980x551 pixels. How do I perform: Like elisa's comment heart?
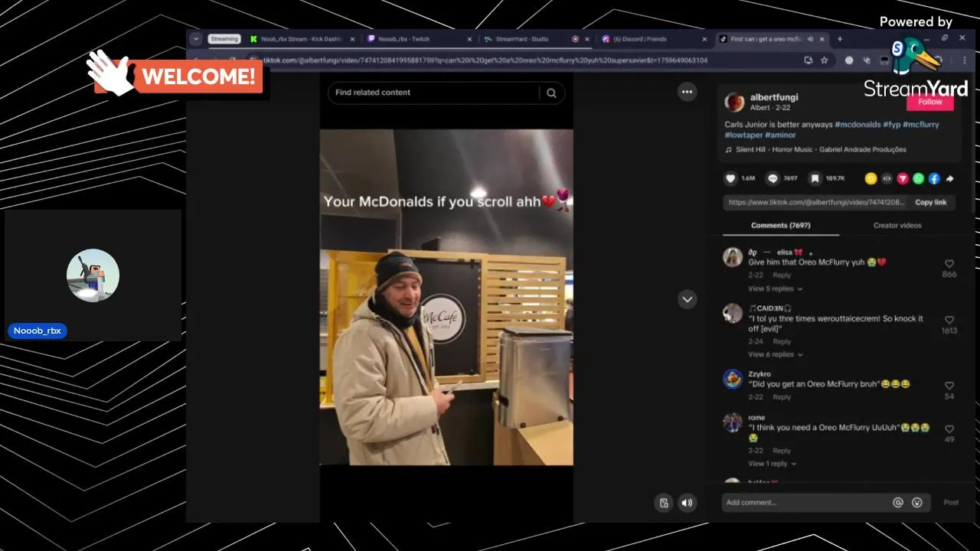click(x=949, y=263)
